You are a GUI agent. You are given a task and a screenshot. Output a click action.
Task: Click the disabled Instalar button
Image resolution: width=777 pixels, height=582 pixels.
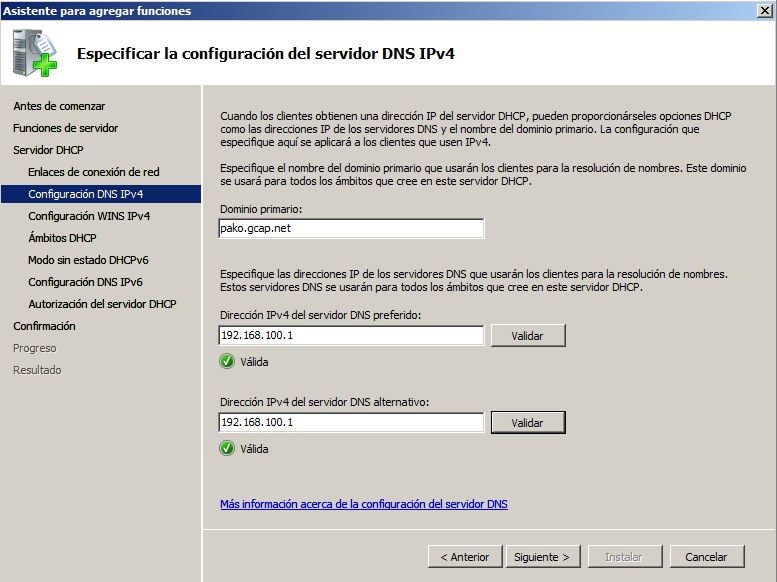625,557
